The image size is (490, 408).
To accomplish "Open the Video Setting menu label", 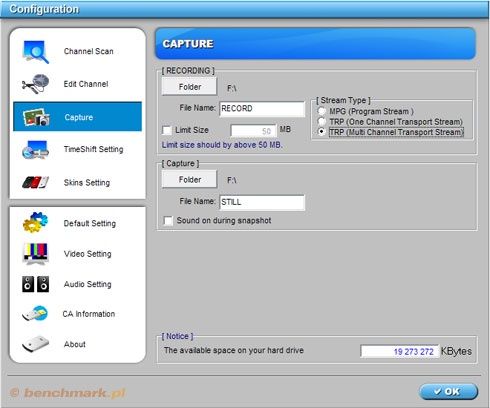I will click(88, 254).
